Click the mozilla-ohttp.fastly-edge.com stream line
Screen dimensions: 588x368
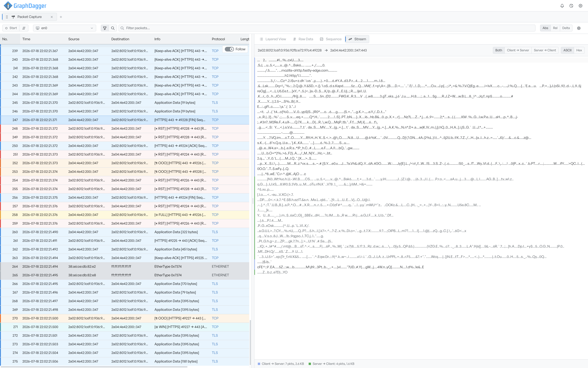click(x=297, y=70)
